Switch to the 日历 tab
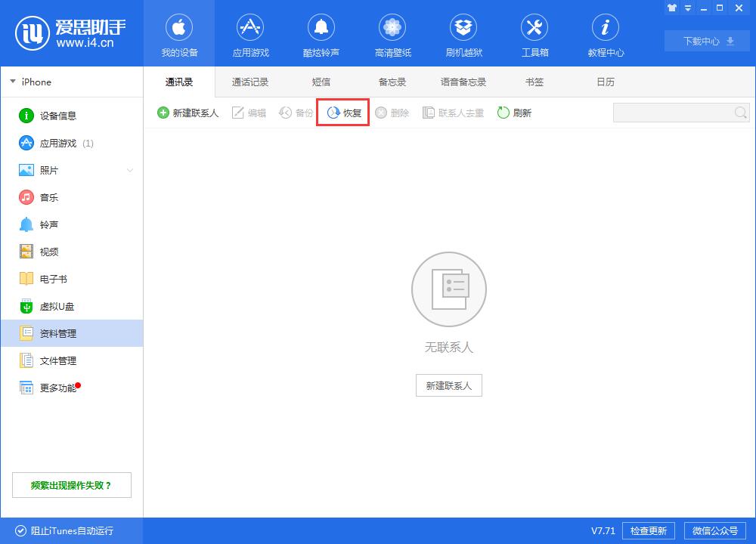Viewport: 756px width, 544px height. pos(606,82)
